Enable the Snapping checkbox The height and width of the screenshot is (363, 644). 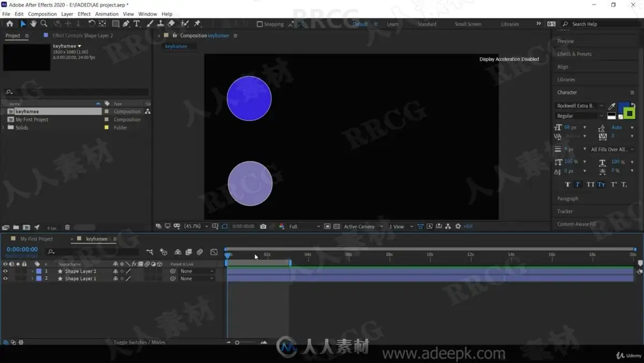[x=260, y=24]
